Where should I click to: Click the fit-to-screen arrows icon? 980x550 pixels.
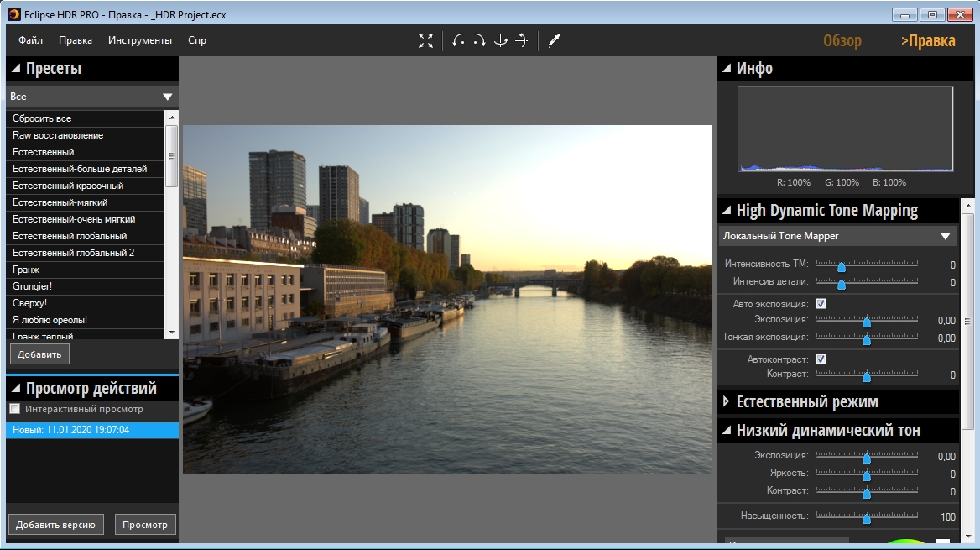[x=425, y=40]
